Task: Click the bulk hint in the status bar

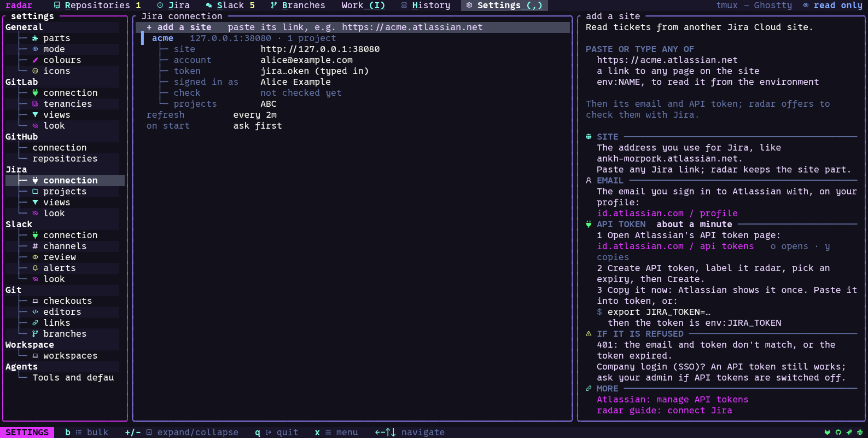Action: tap(86, 433)
